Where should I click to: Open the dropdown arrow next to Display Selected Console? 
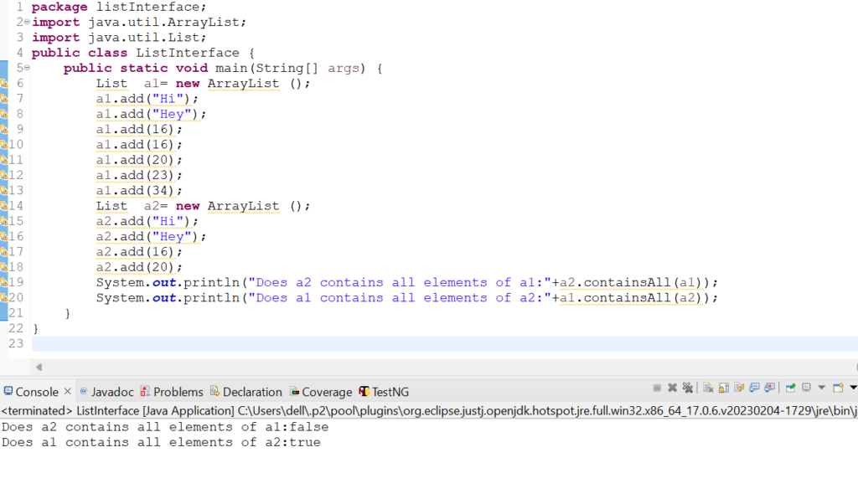pos(821,388)
